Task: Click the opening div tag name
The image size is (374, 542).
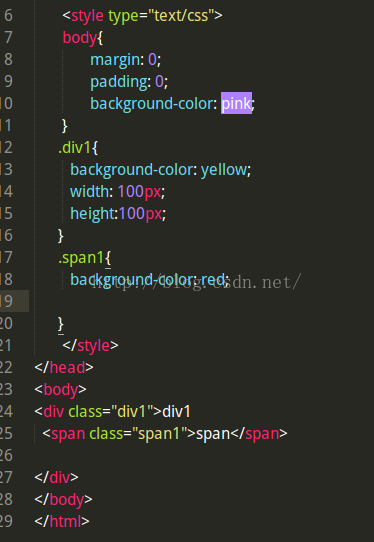Action: 54,412
